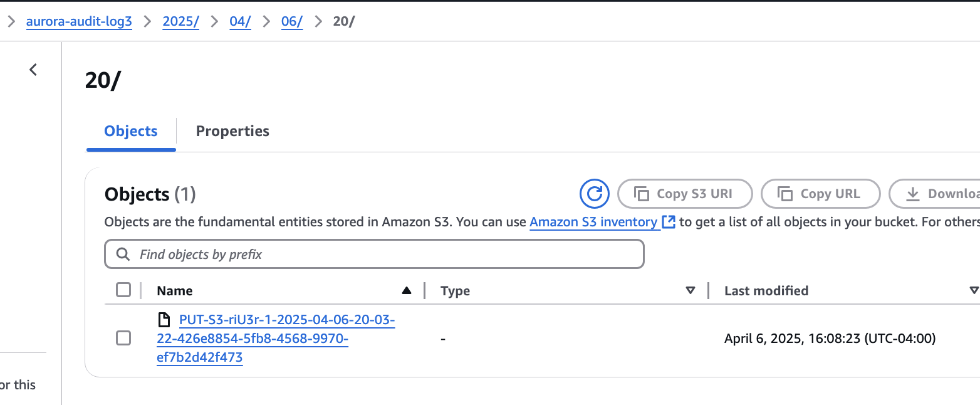Select the Objects tab

pyautogui.click(x=131, y=131)
